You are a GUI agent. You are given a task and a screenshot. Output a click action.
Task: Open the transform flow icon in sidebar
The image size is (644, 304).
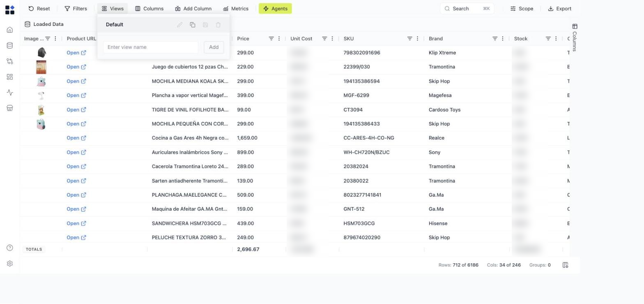point(10,61)
